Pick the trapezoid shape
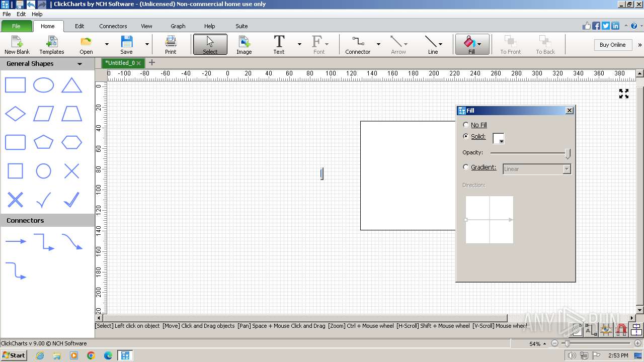 point(71,114)
